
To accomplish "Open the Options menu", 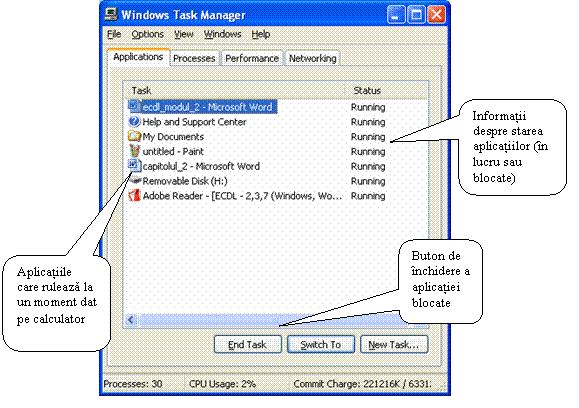I will [147, 34].
